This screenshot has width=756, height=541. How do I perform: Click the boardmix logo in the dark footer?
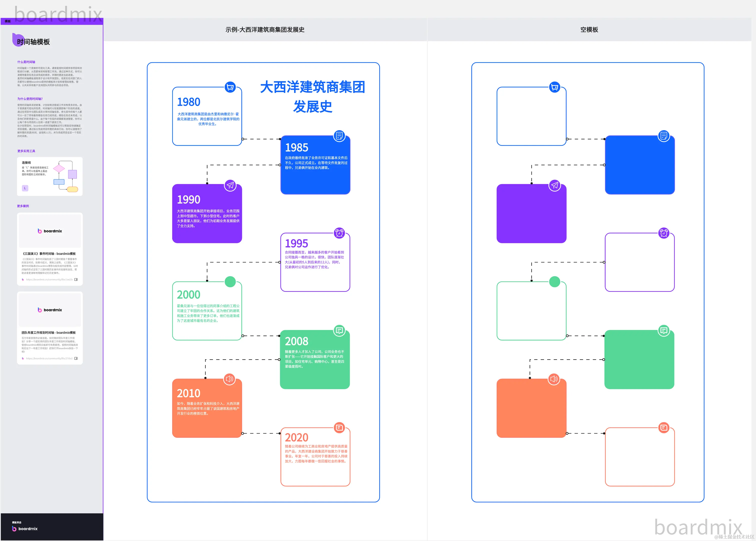click(25, 529)
